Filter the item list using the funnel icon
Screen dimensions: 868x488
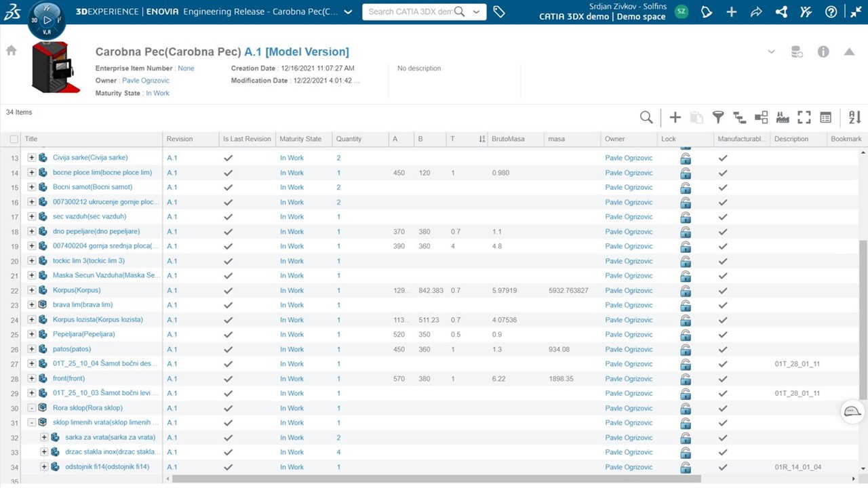[718, 117]
